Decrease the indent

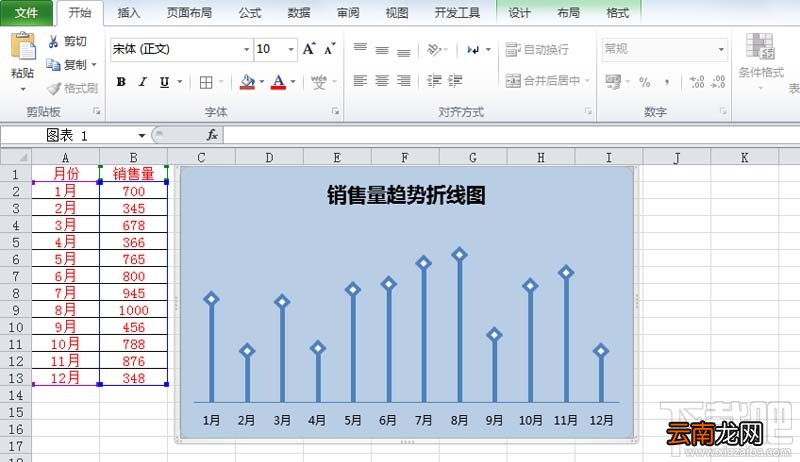pyautogui.click(x=434, y=81)
